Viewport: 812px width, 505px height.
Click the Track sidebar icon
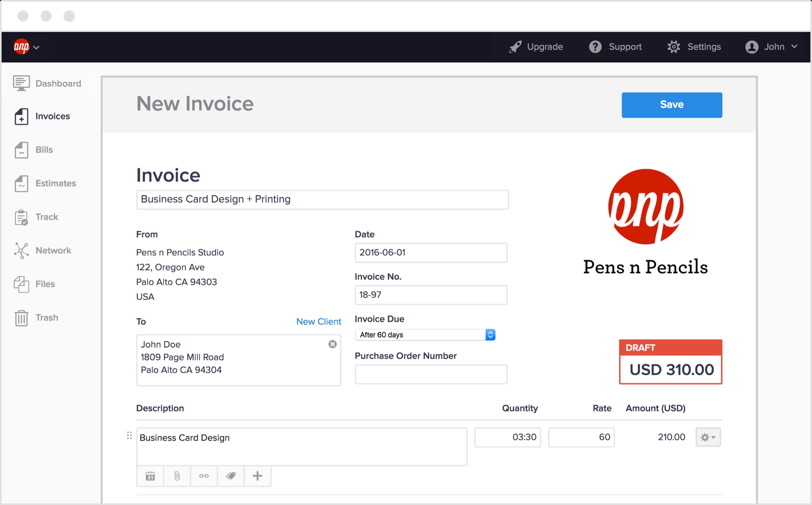(20, 217)
